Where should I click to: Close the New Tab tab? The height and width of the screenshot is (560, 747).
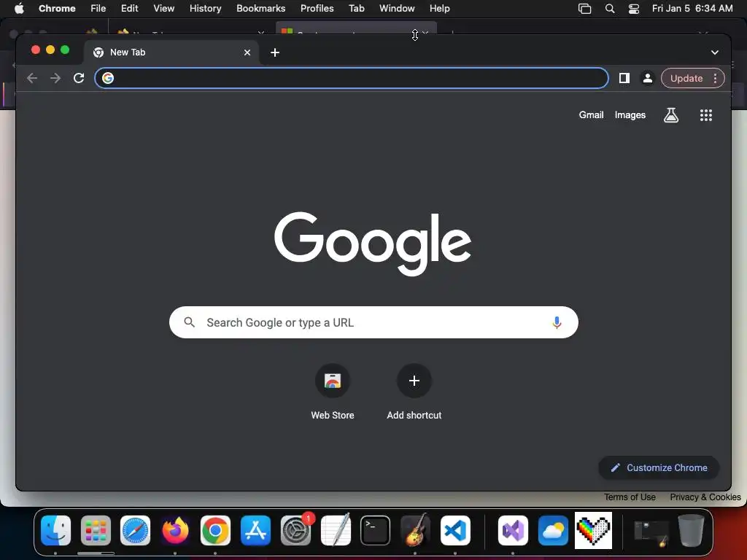tap(247, 52)
